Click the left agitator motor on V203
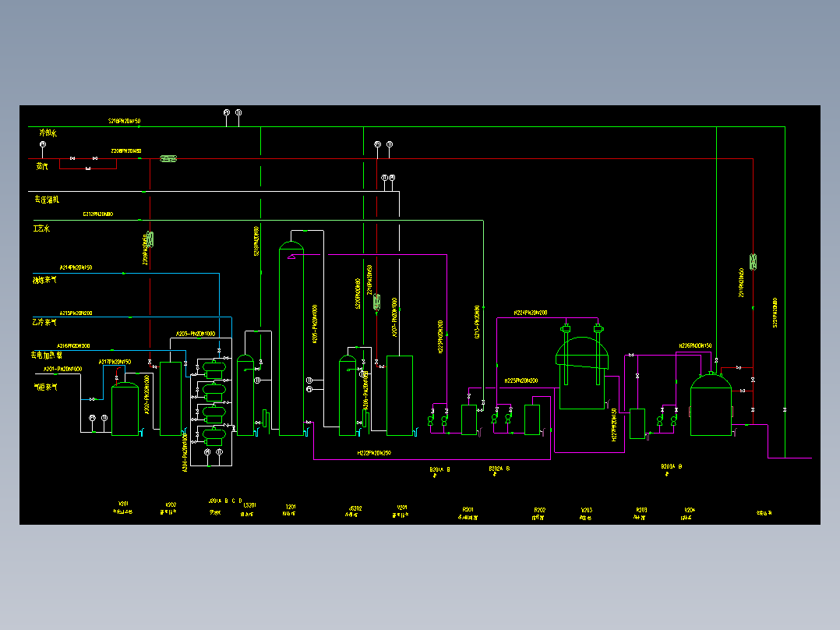 tap(566, 328)
